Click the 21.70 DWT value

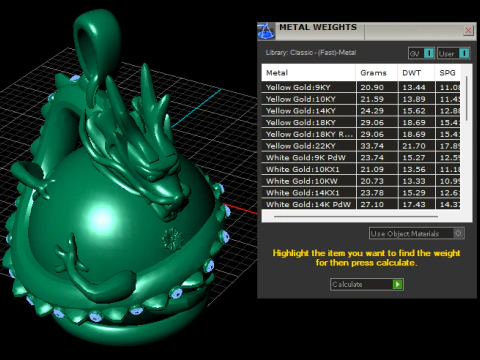coord(414,146)
